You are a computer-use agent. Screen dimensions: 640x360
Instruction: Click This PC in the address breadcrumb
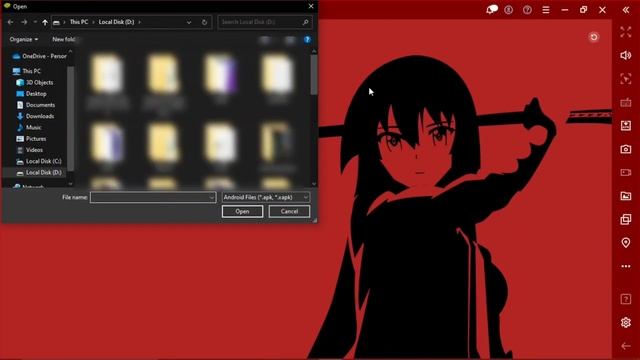pyautogui.click(x=79, y=22)
